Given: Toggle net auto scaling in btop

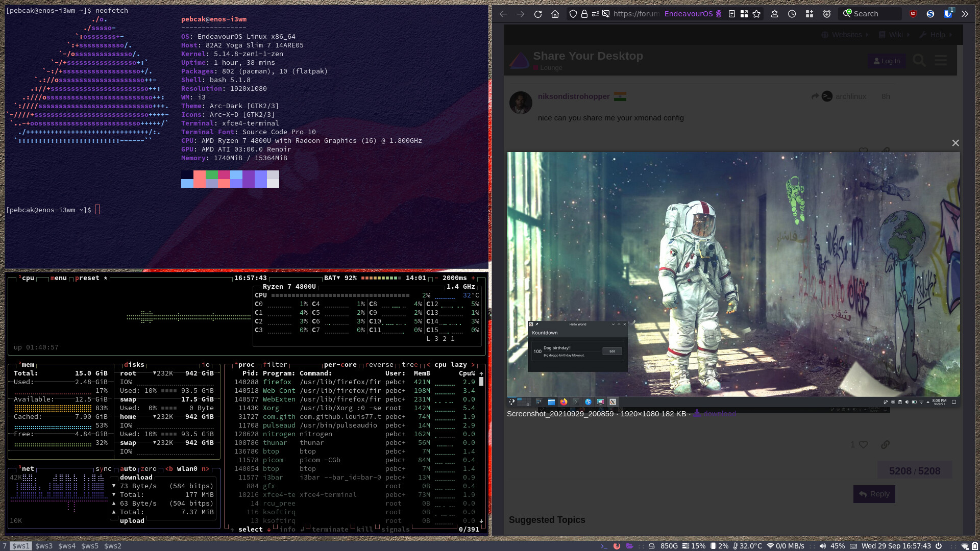Looking at the screenshot, I should coord(128,469).
